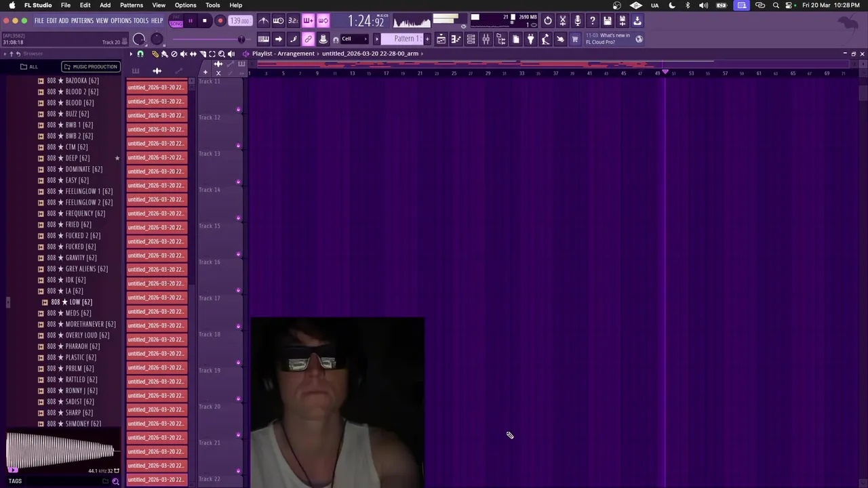
Task: Select the Slip tool
Action: click(x=193, y=54)
